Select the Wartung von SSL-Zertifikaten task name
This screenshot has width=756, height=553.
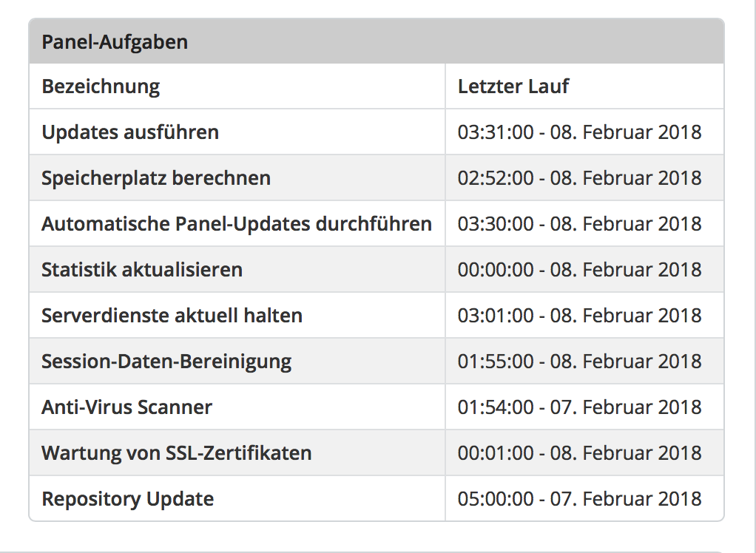pos(177,453)
